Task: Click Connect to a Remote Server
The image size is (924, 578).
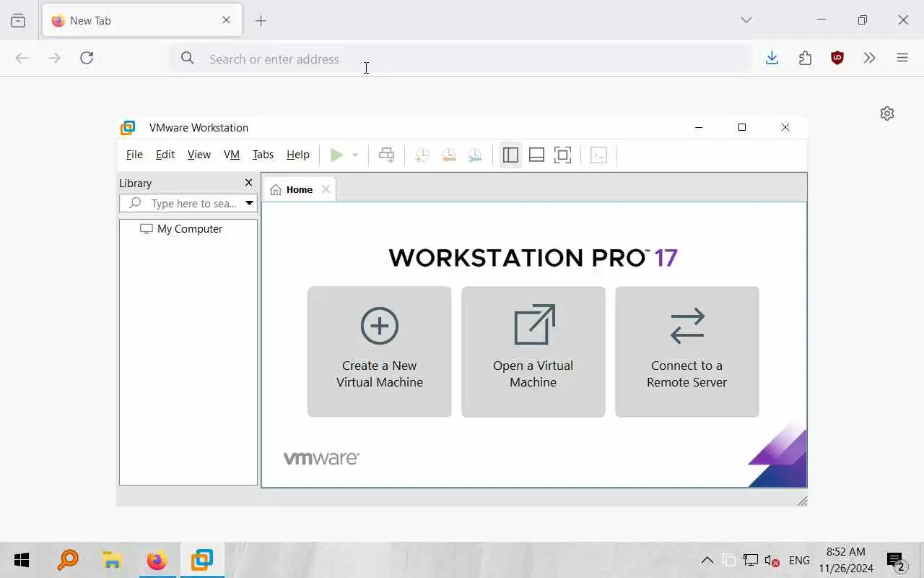Action: point(687,352)
